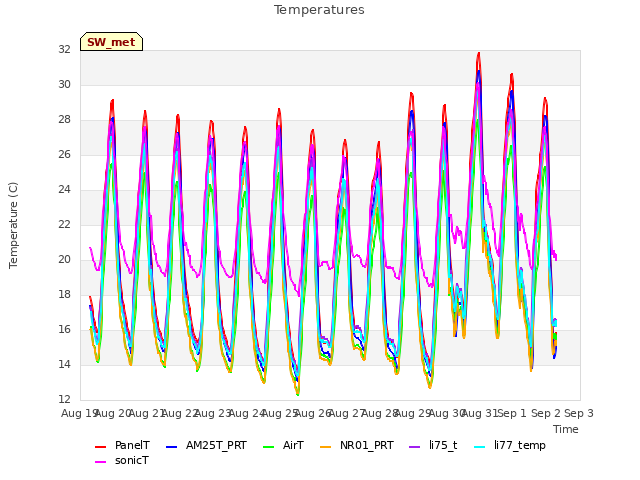Toggle the sonicT legend entry
Viewport: 640px width, 480px height.
tap(122, 460)
